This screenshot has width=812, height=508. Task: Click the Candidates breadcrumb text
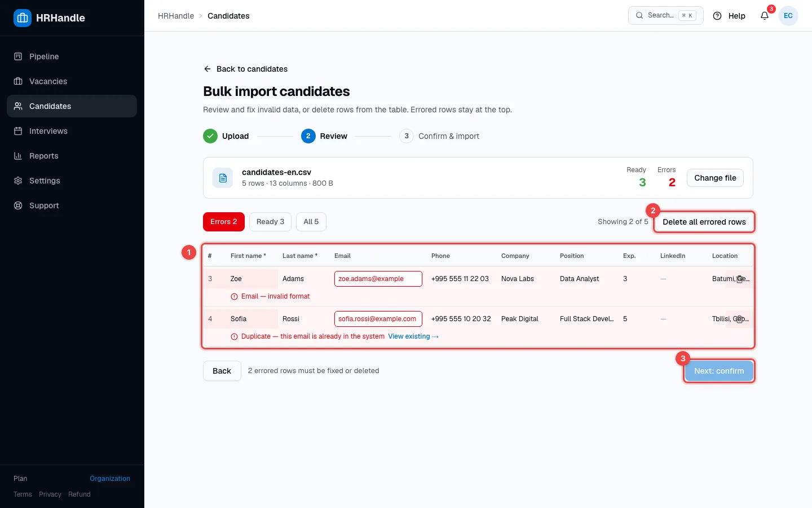click(228, 16)
